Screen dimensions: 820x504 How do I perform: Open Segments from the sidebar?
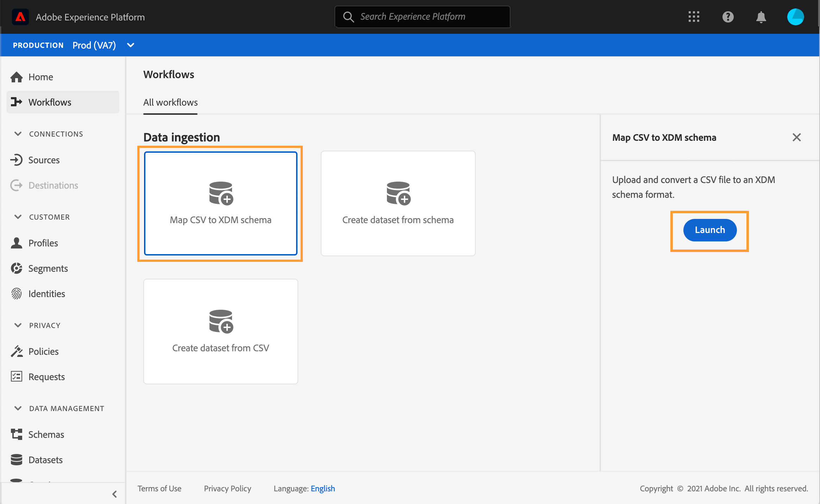click(x=48, y=269)
